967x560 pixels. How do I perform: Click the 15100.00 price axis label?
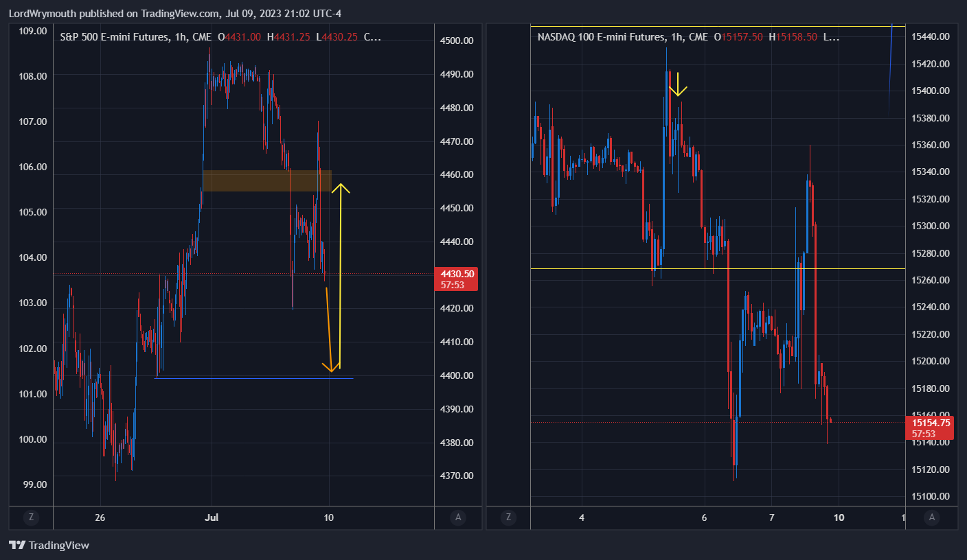point(930,496)
